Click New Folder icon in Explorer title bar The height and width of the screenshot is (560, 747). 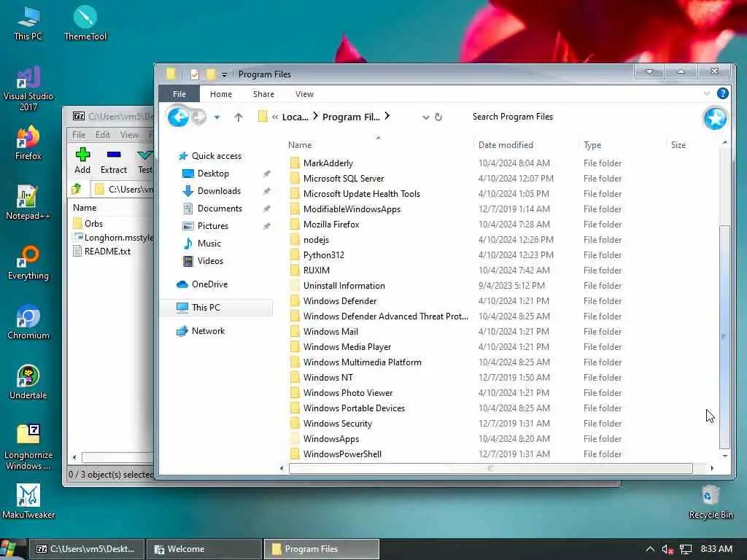[x=210, y=74]
